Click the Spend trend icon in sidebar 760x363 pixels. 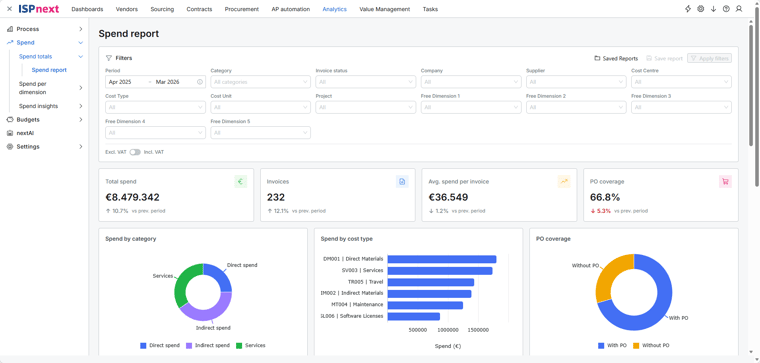(10, 43)
